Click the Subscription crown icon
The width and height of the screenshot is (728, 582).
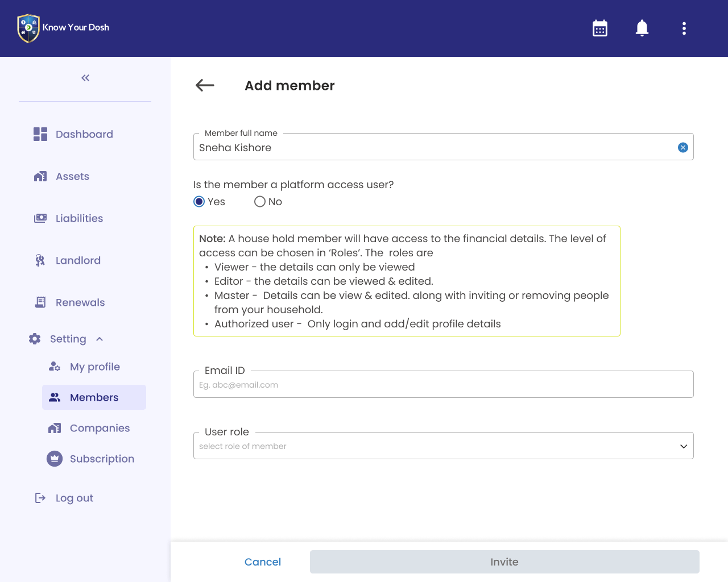[55, 459]
